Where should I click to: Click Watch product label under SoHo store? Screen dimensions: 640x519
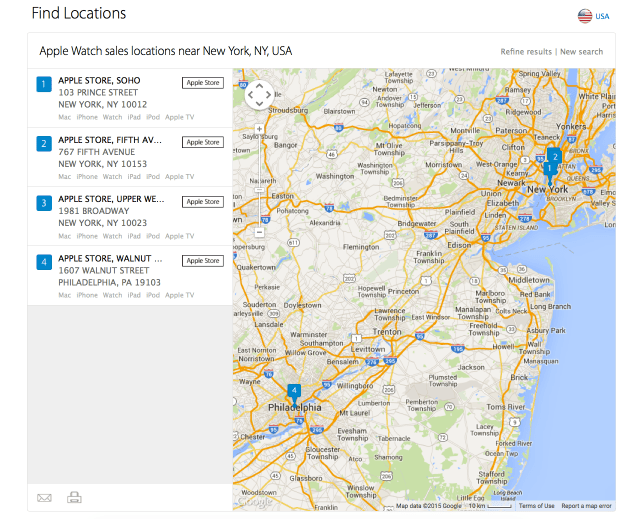click(x=112, y=117)
